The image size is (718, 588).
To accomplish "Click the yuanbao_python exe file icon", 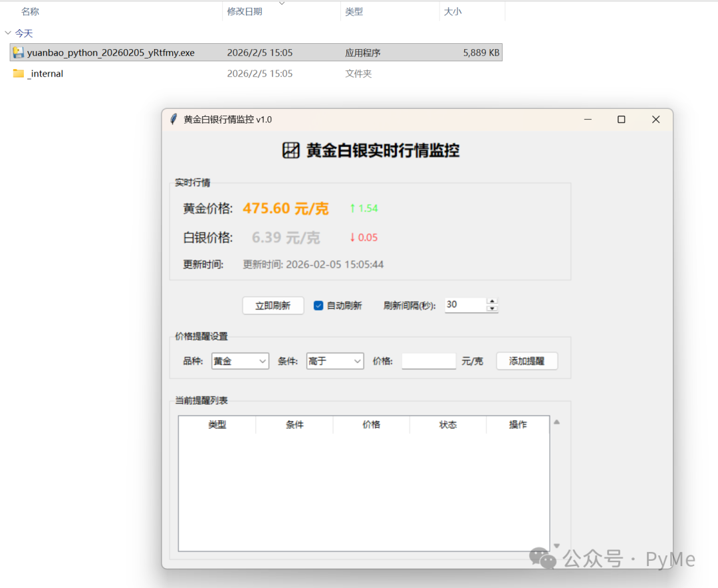I will (x=19, y=52).
